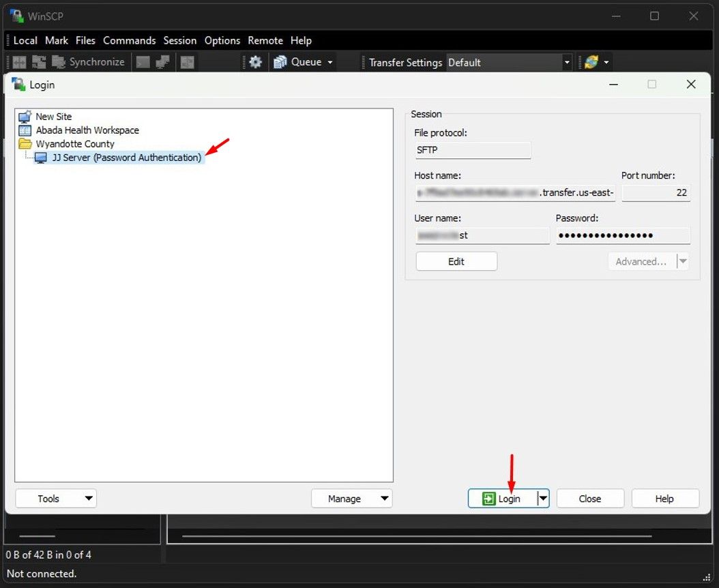Click the Login button

[501, 499]
